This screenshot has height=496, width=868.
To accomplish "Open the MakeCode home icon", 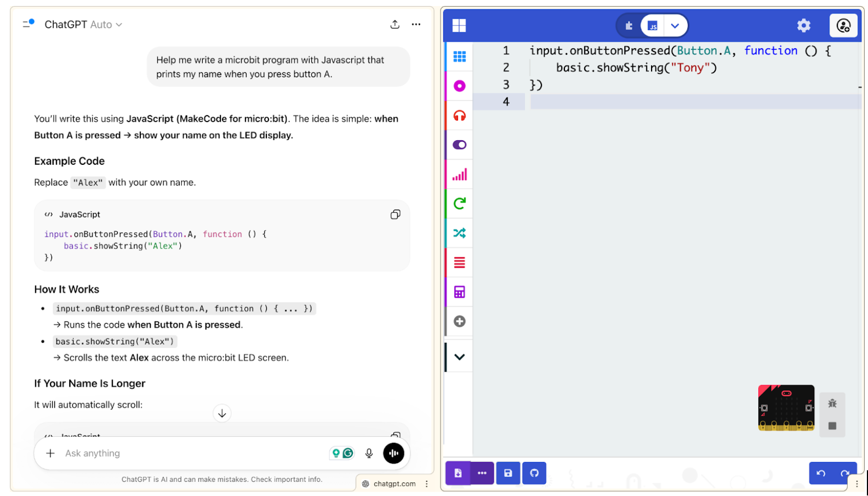I will point(459,25).
